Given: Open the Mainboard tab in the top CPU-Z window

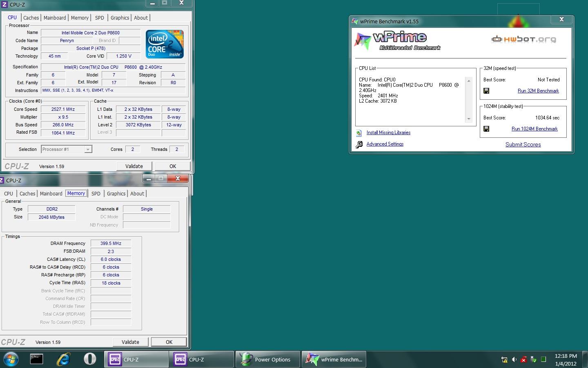Looking at the screenshot, I should point(55,18).
